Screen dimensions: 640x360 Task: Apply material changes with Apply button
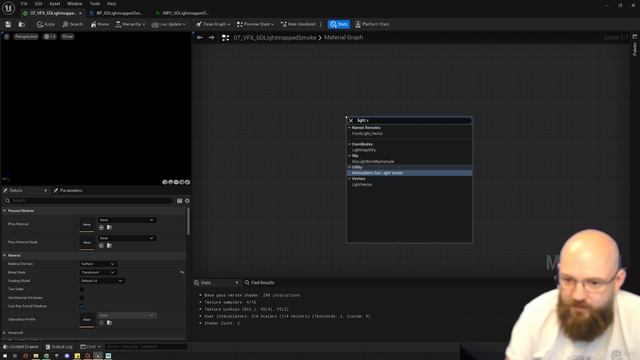[x=46, y=24]
